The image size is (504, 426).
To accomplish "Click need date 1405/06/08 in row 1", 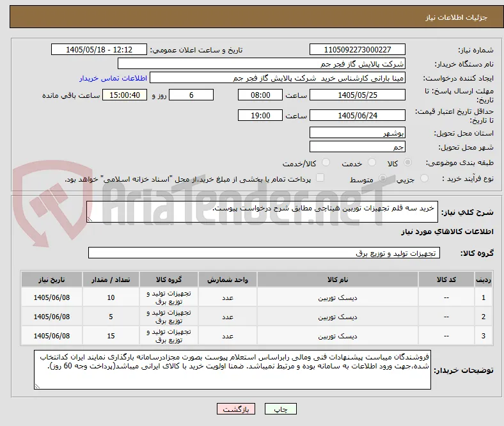I will (52, 297).
